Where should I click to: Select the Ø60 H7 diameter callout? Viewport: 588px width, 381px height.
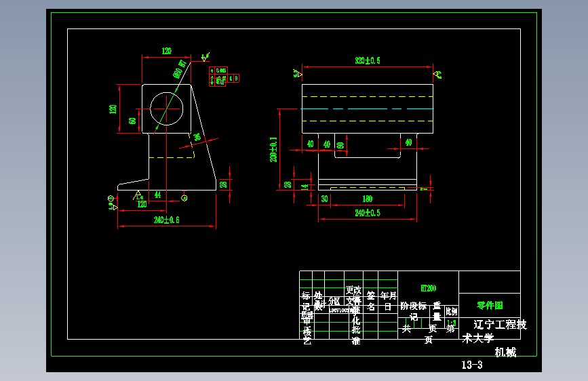click(x=180, y=69)
